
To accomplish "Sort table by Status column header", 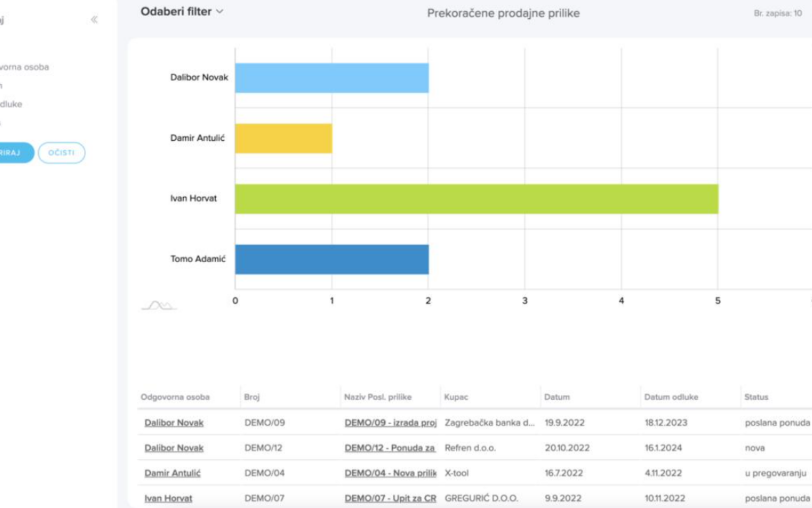I will (756, 397).
